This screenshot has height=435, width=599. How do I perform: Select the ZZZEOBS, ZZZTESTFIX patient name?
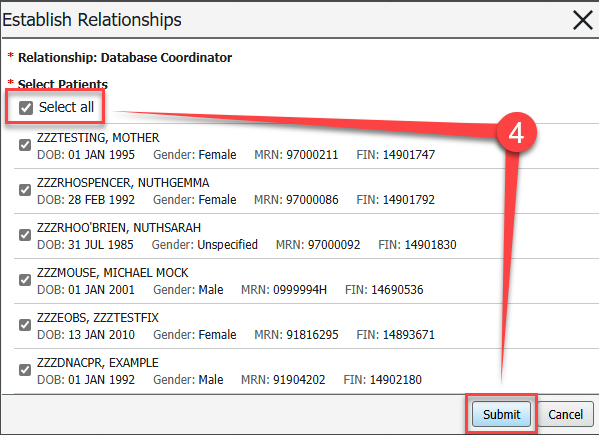pos(98,318)
